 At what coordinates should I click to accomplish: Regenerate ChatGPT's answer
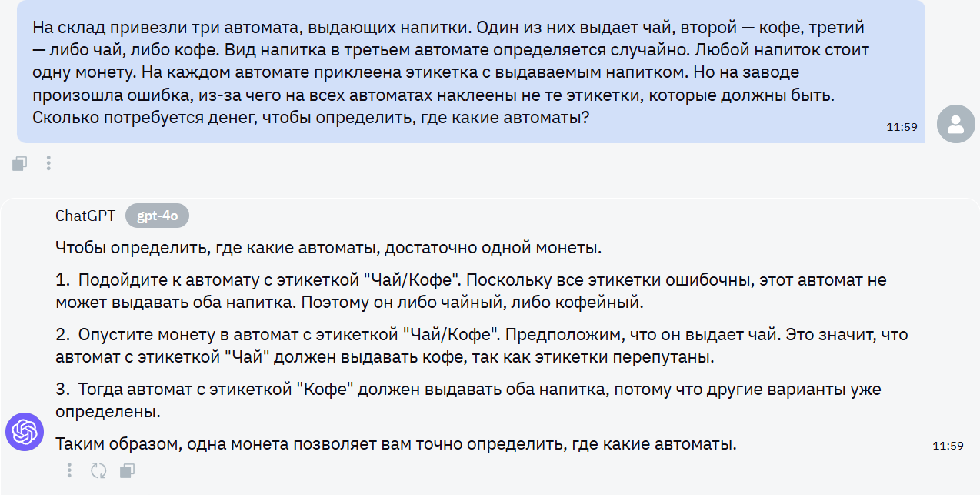98,470
